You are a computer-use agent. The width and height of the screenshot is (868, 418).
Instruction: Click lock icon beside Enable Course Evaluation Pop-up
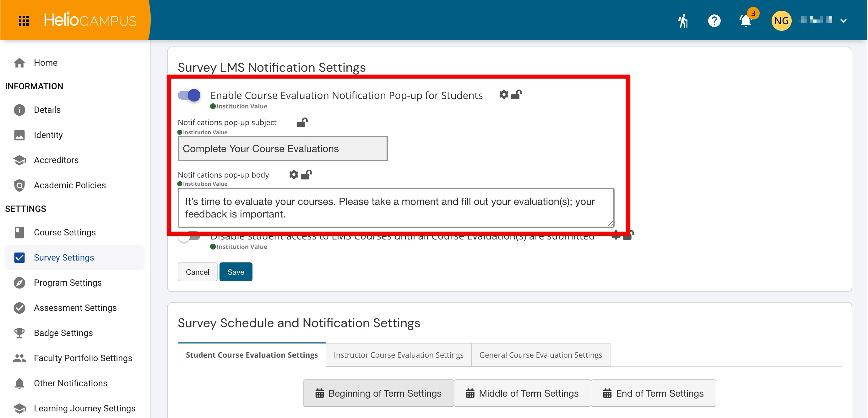516,95
